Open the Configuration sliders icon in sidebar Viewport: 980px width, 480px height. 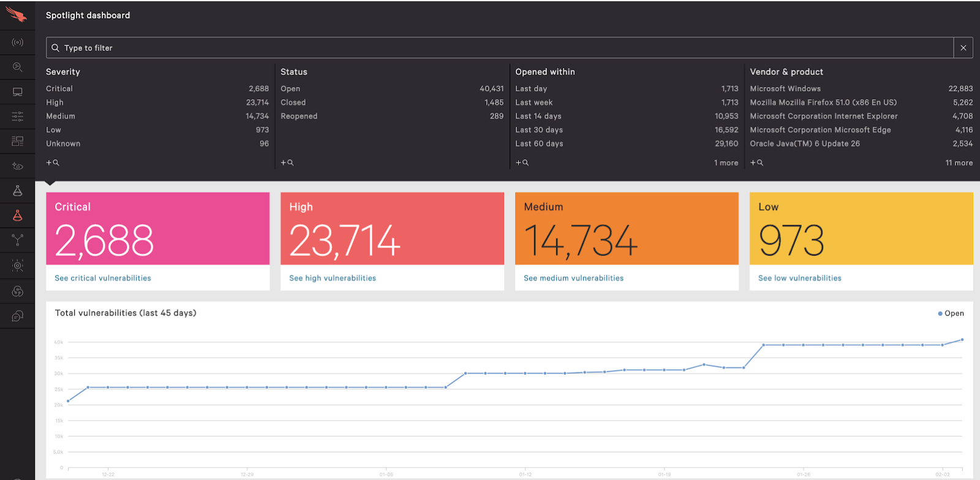click(17, 116)
